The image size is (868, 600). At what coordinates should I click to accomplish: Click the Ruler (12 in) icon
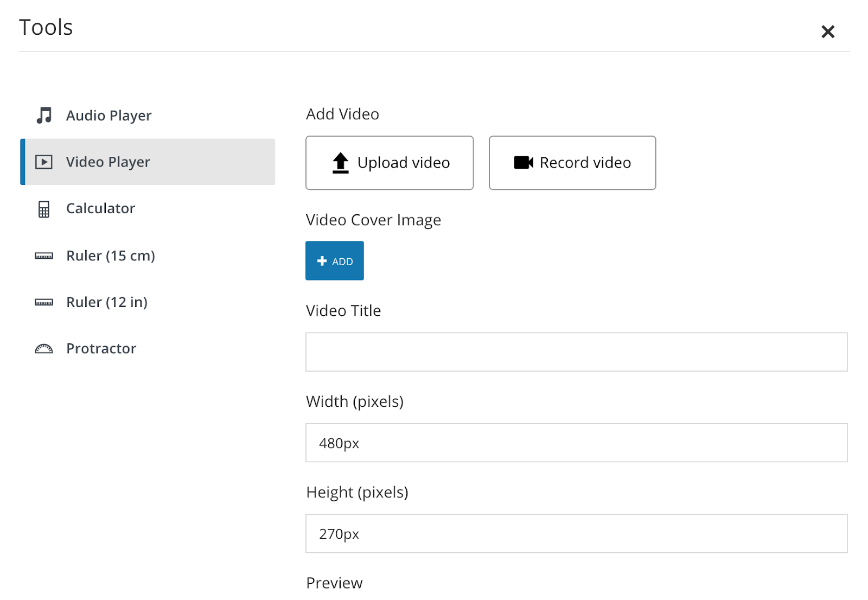44,302
